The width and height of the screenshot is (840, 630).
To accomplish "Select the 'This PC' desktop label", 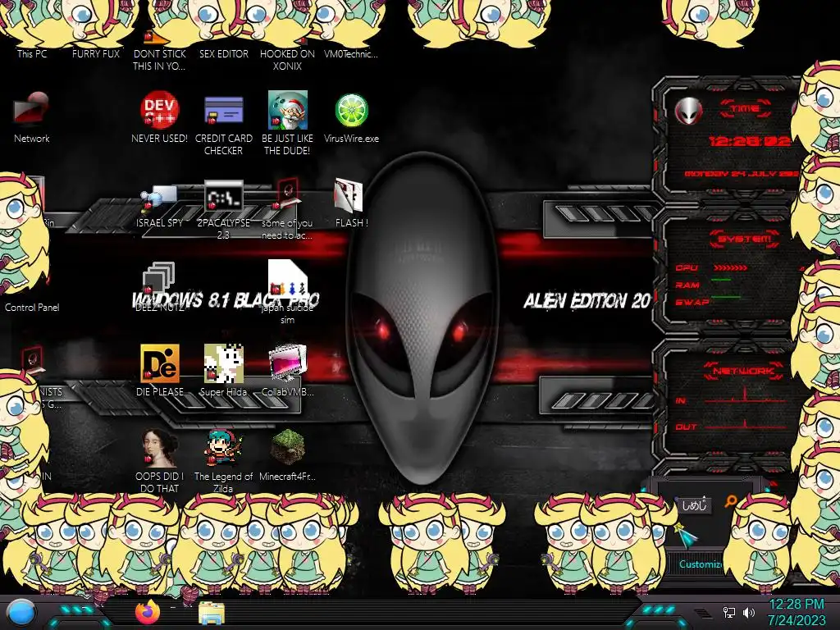I will tap(32, 53).
